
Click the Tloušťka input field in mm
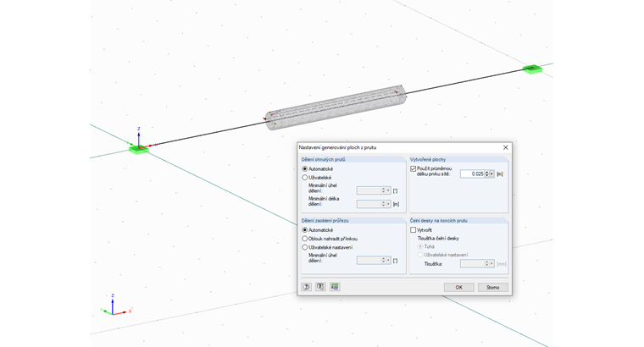[x=472, y=264]
